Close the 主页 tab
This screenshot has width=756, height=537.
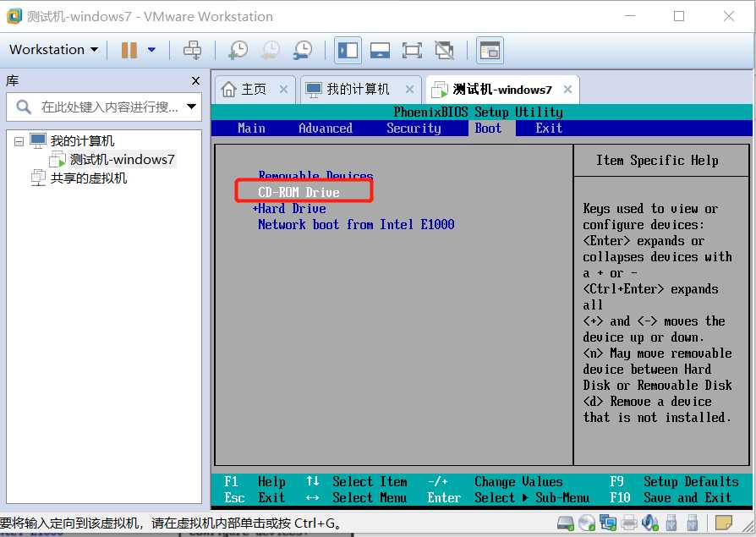[283, 89]
